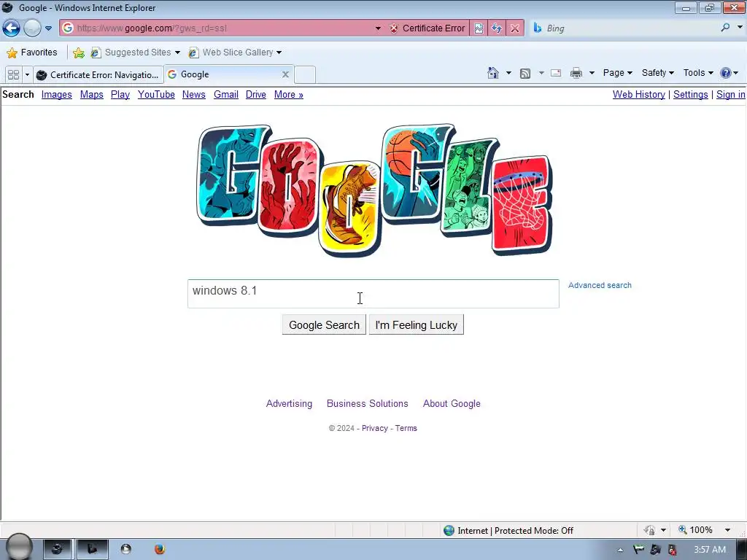Image resolution: width=747 pixels, height=560 pixels.
Task: Click the Home page icon
Action: [493, 73]
